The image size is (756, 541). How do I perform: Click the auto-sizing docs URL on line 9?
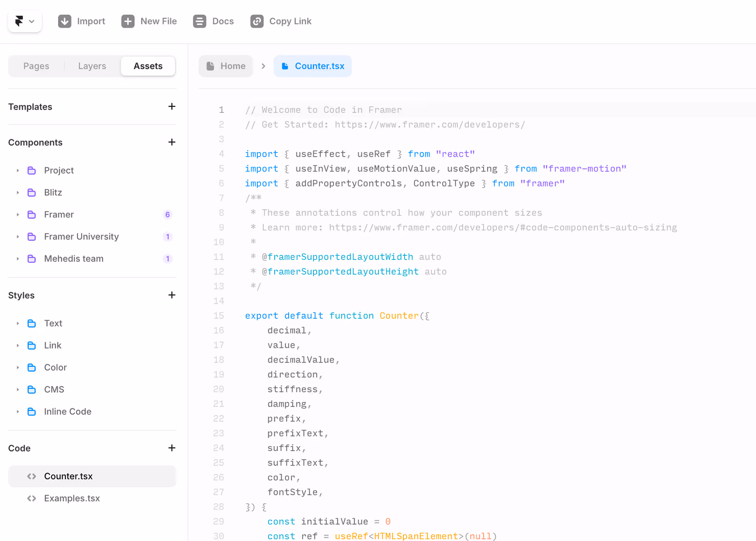503,228
